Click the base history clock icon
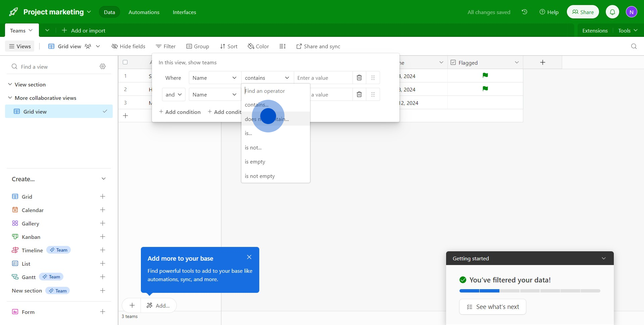The image size is (644, 325). (525, 12)
